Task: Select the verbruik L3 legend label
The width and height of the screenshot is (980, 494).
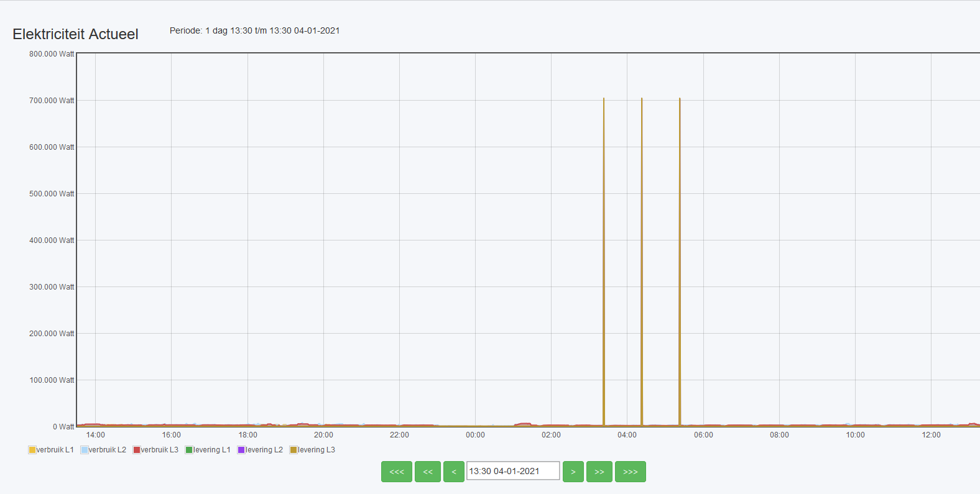Action: 160,450
